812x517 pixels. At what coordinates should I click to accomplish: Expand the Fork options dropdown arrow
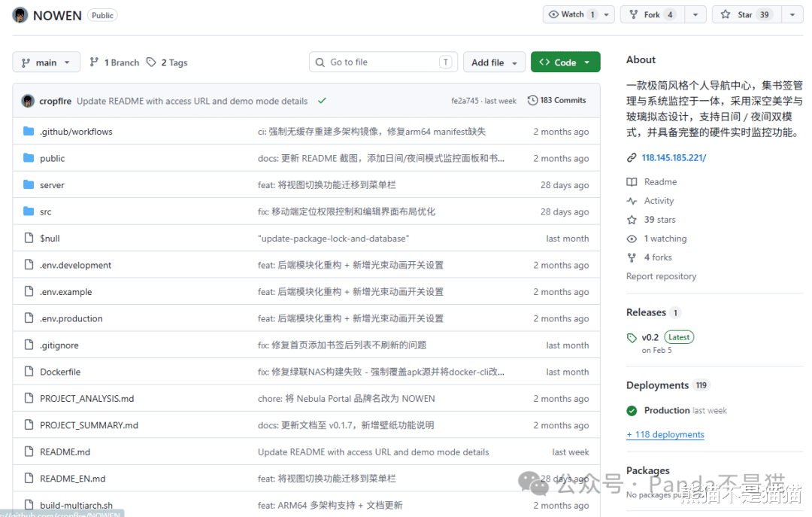[695, 14]
